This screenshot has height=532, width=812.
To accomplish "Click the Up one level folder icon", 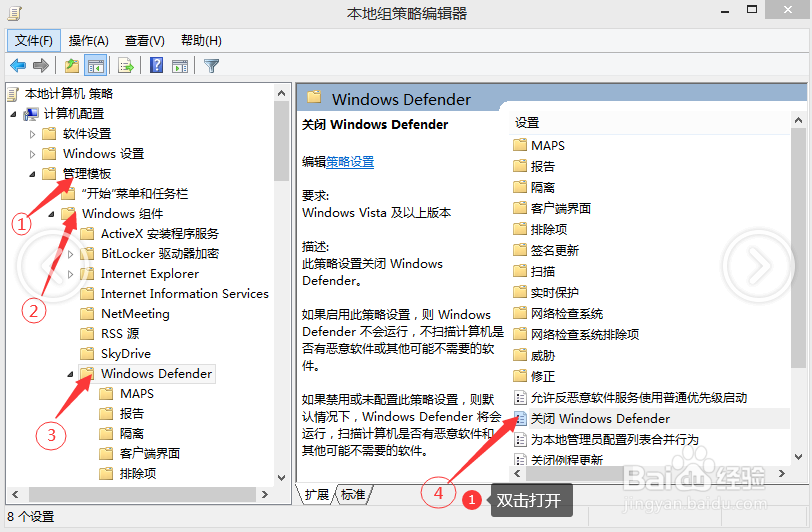I will coord(72,66).
